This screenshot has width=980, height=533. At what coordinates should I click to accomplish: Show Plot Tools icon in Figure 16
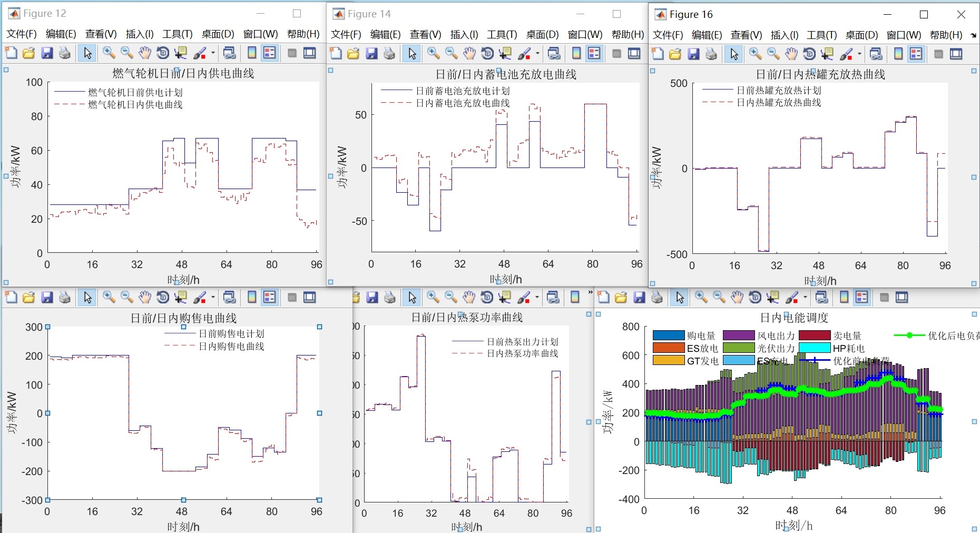tap(956, 54)
